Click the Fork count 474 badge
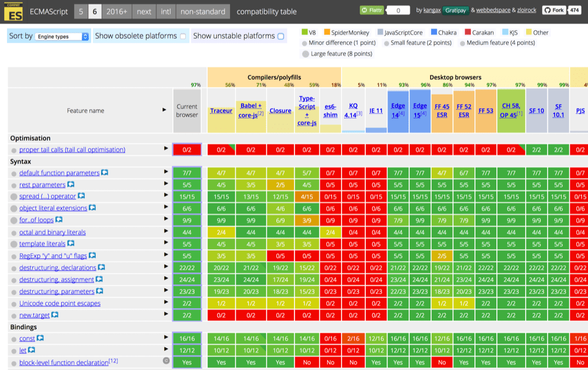This screenshot has height=370, width=588. [x=574, y=10]
